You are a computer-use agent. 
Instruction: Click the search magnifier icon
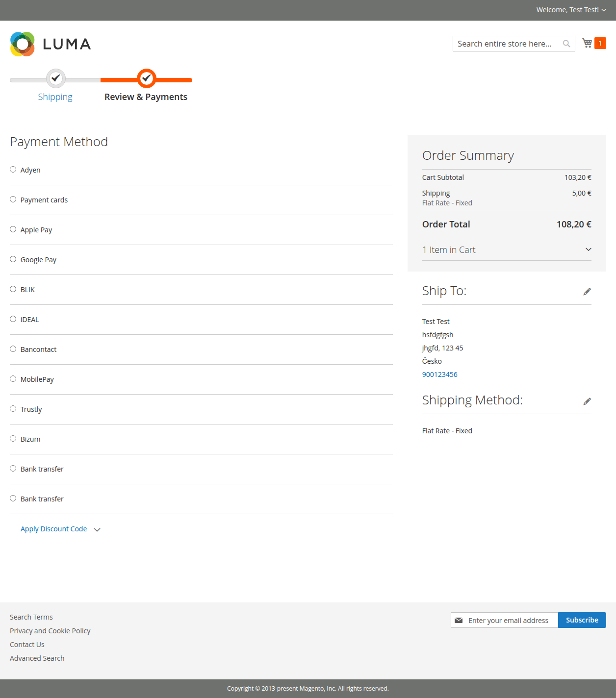click(566, 44)
